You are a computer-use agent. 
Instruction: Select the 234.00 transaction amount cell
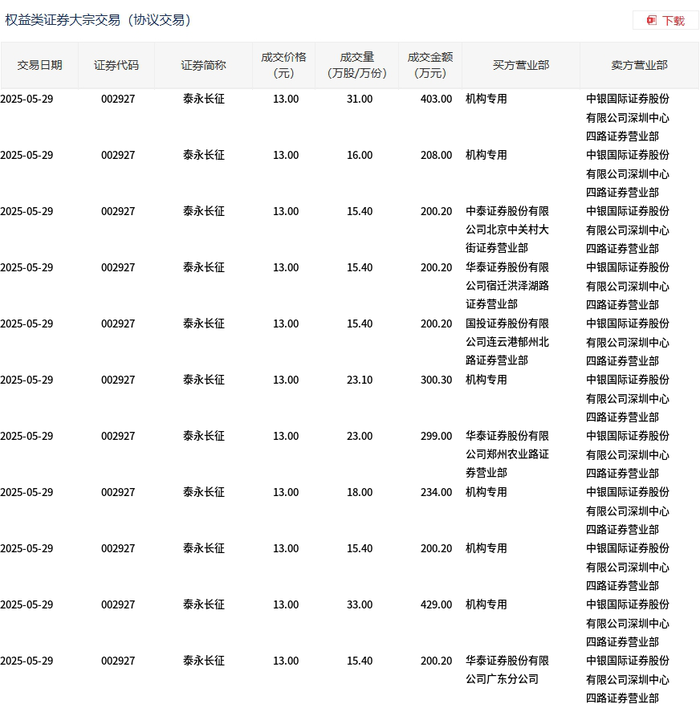pos(436,493)
